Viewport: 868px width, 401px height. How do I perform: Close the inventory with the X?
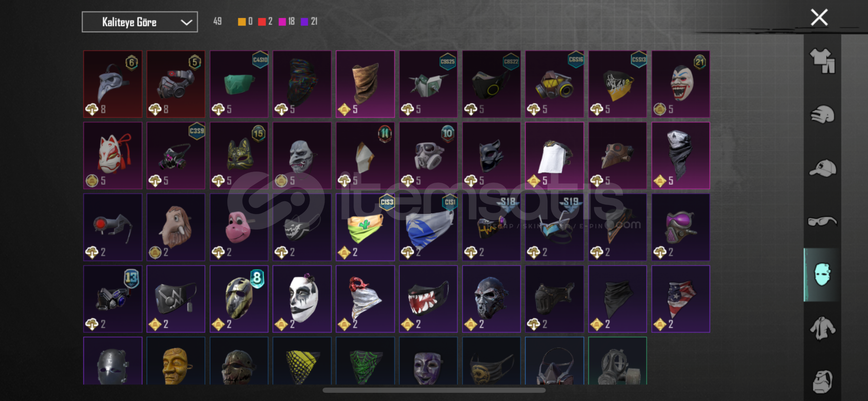(x=819, y=17)
